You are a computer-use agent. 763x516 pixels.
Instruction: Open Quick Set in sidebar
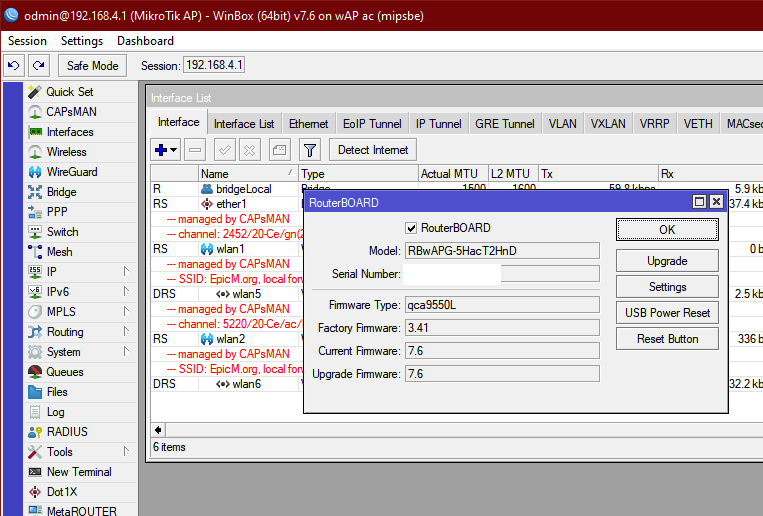click(x=69, y=92)
